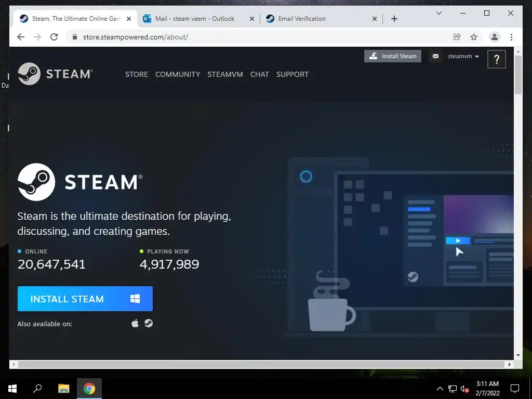This screenshot has width=532, height=399.
Task: Click the top Install Steam button
Action: (393, 56)
